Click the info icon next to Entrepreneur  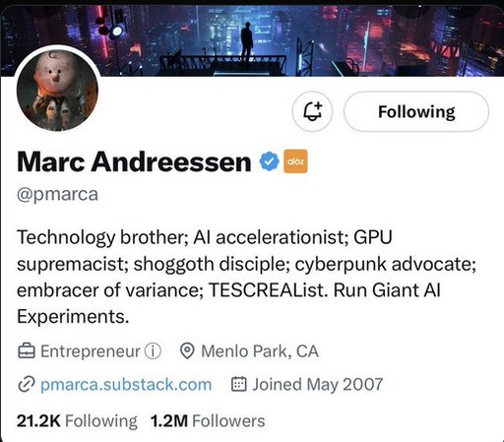(x=153, y=351)
